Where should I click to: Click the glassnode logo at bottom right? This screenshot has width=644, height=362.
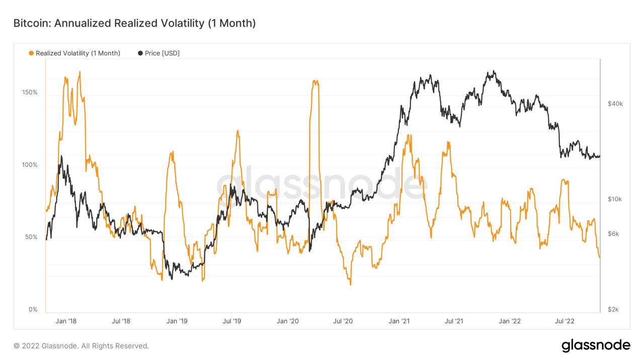(596, 345)
